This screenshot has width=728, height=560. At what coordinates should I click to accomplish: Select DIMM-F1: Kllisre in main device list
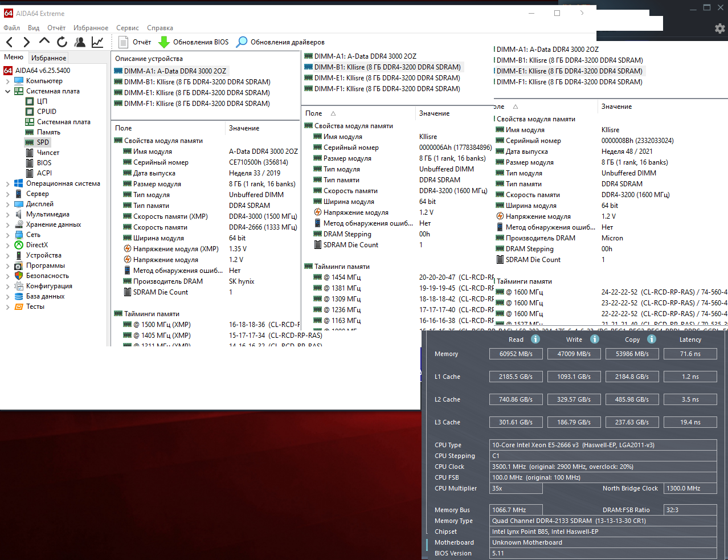coord(192,104)
